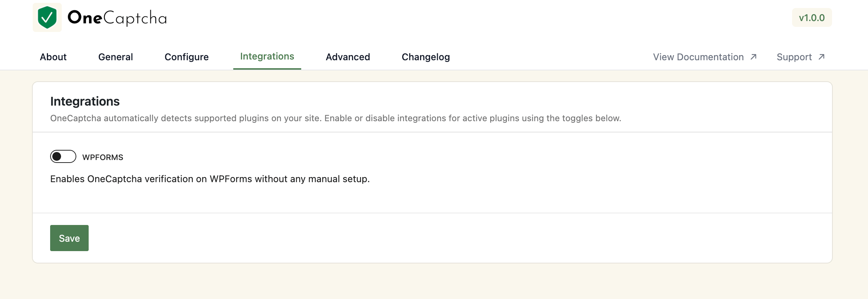Click the external arrow beside View Documentation
868x299 pixels.
click(x=754, y=57)
